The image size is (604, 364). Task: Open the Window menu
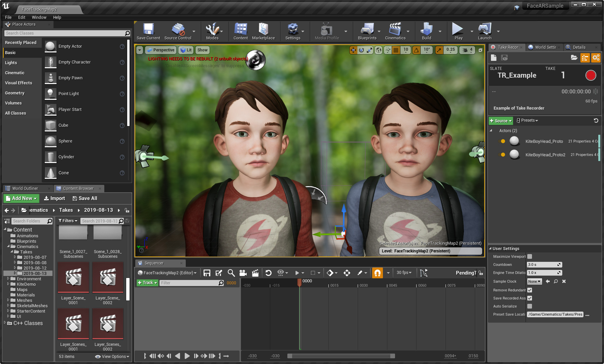point(39,17)
